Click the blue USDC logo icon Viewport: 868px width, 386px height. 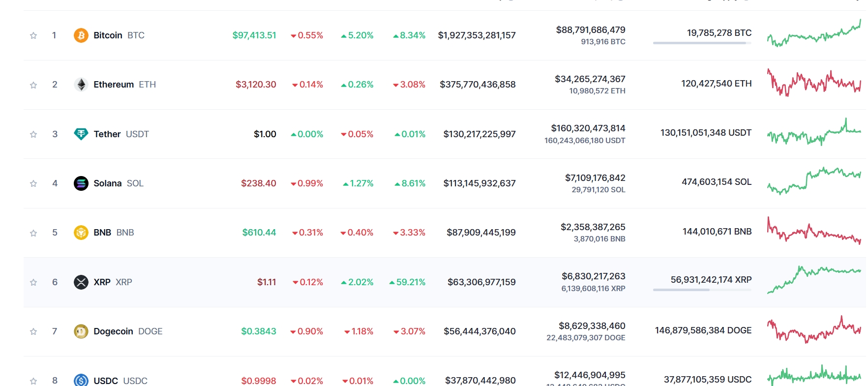pos(81,380)
